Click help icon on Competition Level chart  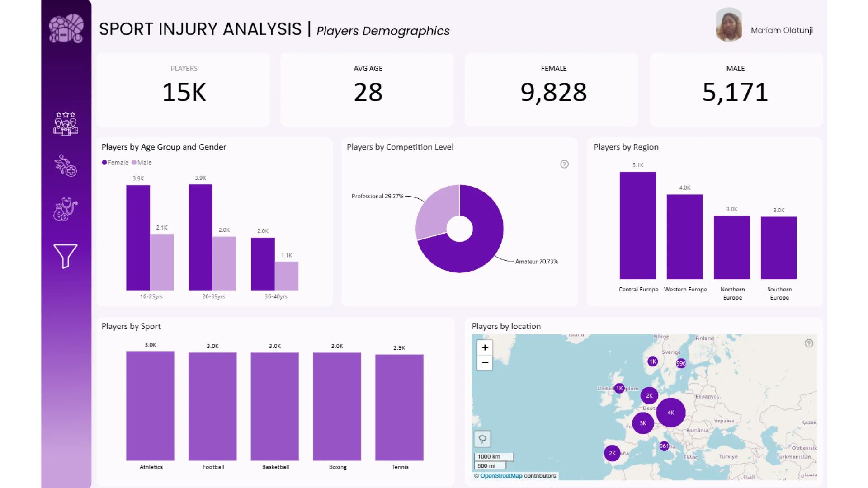[x=564, y=164]
